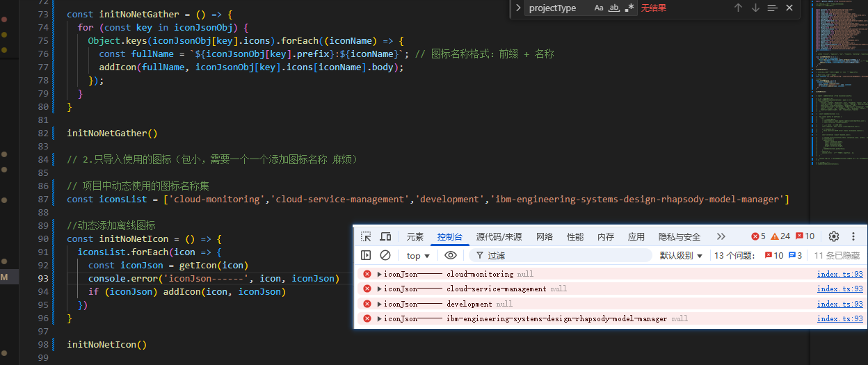Switch to 源代码/来源 tab
Image resolution: width=868 pixels, height=365 pixels.
pyautogui.click(x=499, y=236)
